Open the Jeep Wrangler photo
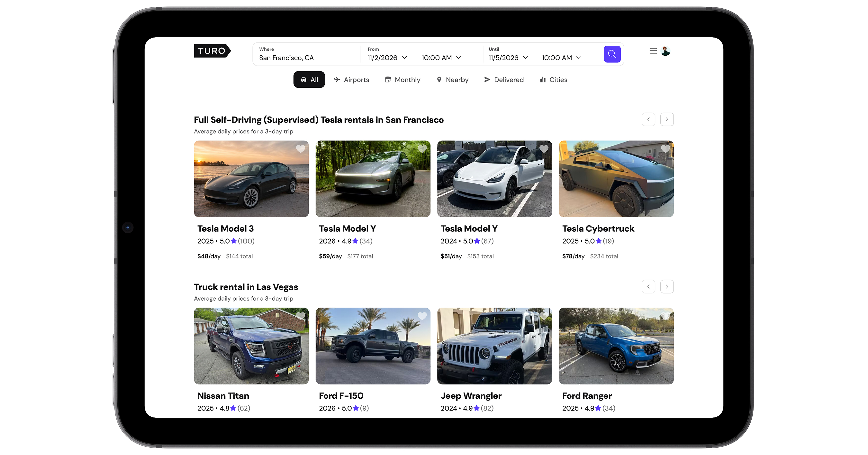Screen dimensions: 868x455 point(494,346)
